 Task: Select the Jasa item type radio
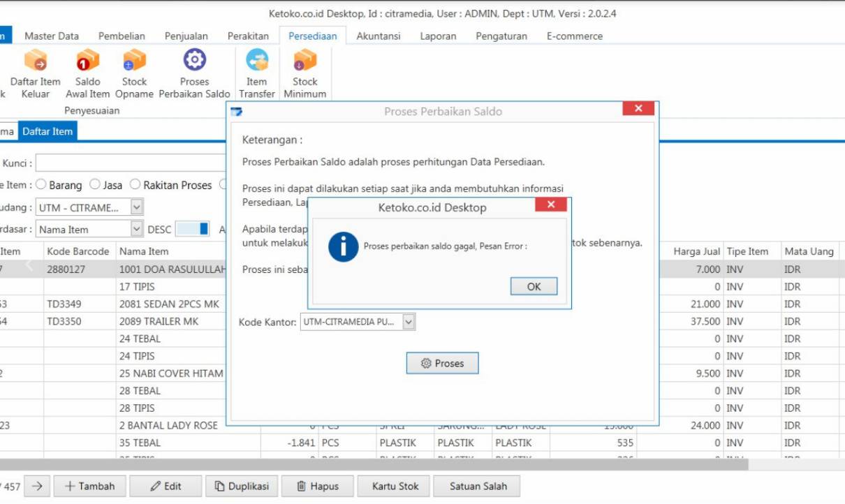point(95,185)
